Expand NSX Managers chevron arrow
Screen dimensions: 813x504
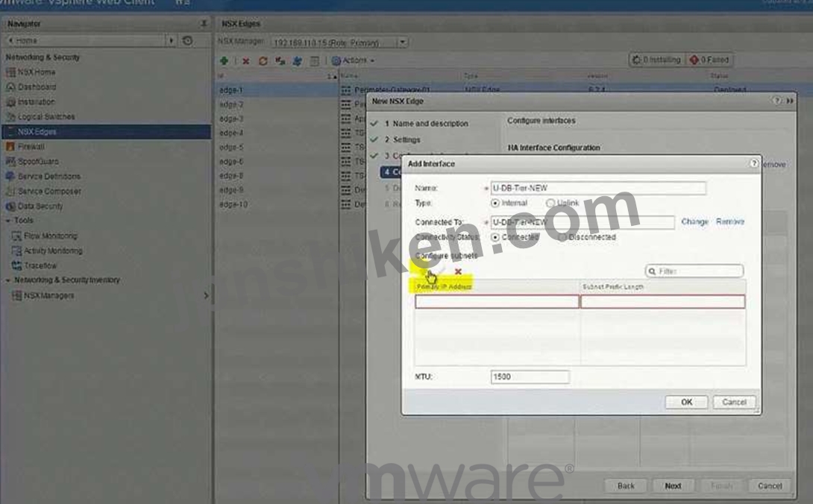click(206, 295)
